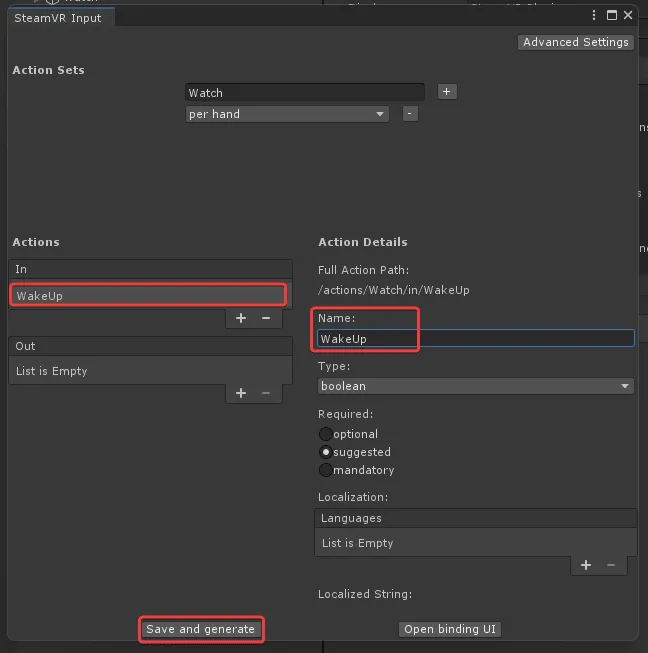Open the boolean Type dropdown

pos(475,386)
